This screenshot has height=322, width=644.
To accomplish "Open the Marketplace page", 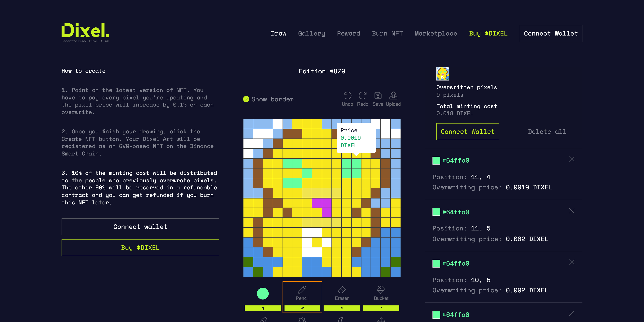I will tap(436, 34).
